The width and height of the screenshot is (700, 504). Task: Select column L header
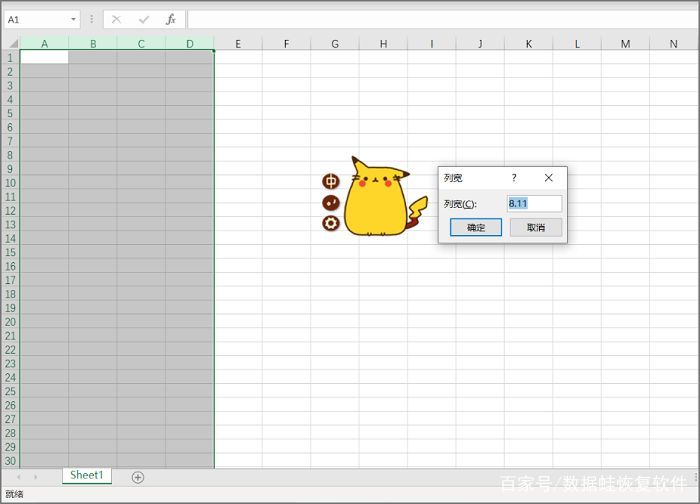pos(577,43)
